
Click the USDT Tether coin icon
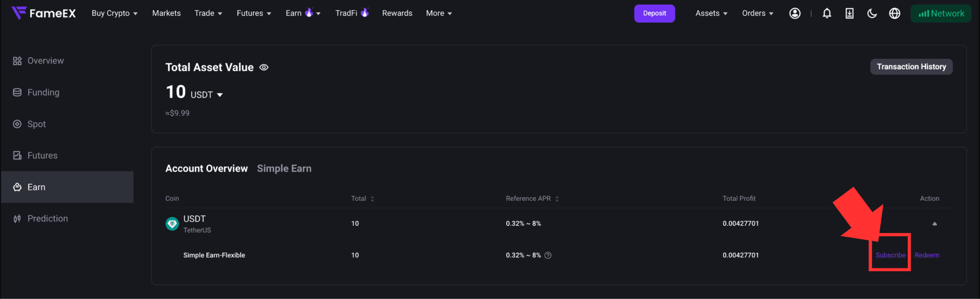click(172, 223)
